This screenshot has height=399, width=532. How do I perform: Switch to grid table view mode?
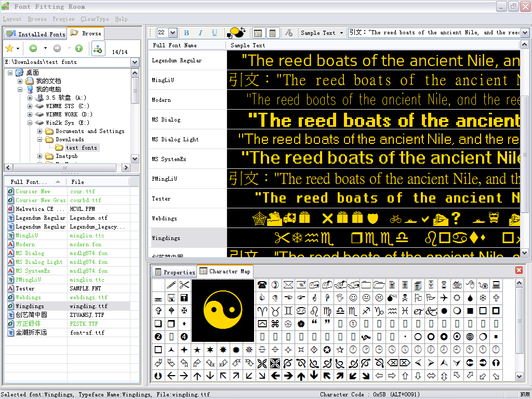(x=258, y=33)
